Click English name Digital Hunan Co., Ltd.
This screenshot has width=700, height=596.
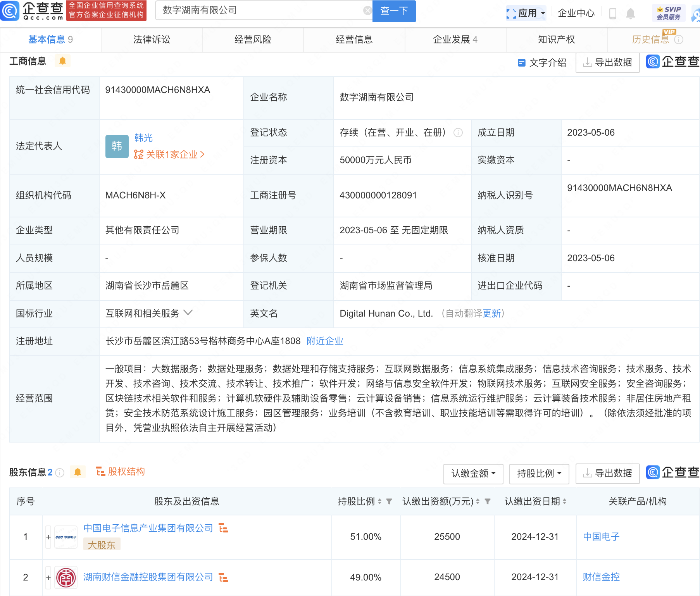point(386,314)
